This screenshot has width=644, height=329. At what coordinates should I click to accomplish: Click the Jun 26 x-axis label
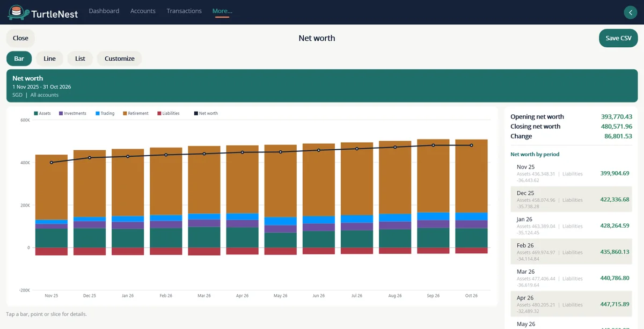coord(318,296)
